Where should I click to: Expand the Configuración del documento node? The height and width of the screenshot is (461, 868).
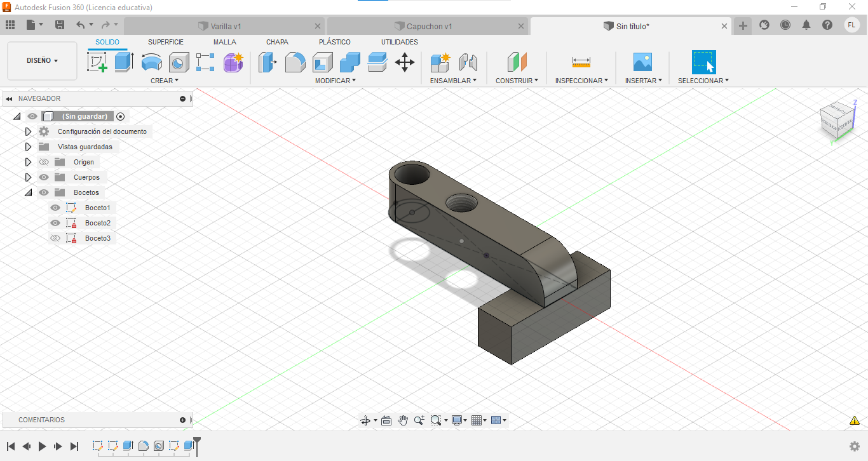(x=28, y=131)
